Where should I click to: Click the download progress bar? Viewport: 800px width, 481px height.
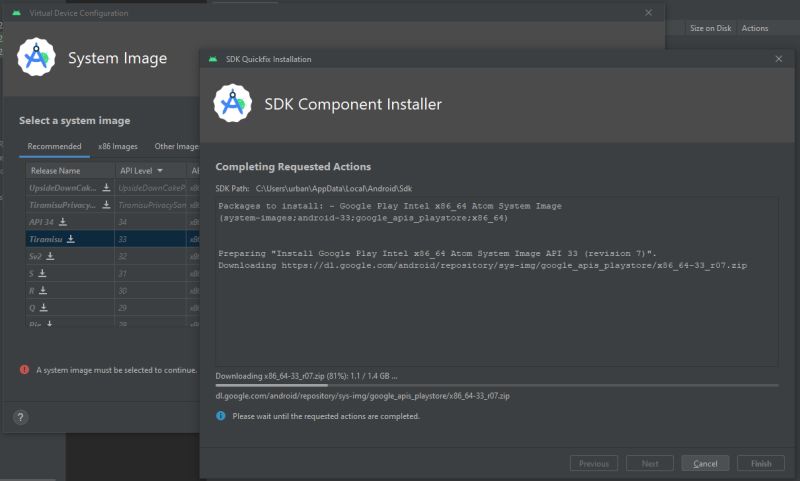tap(497, 385)
